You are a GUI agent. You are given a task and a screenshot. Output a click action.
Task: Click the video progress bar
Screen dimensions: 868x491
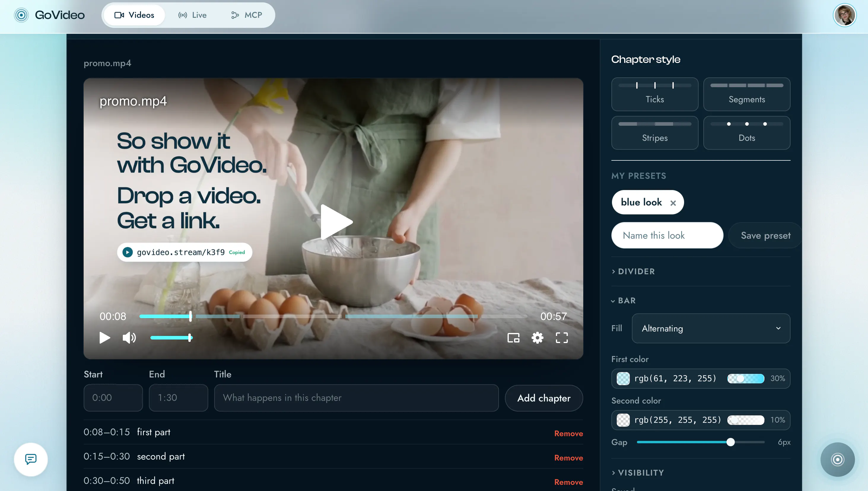tap(333, 316)
